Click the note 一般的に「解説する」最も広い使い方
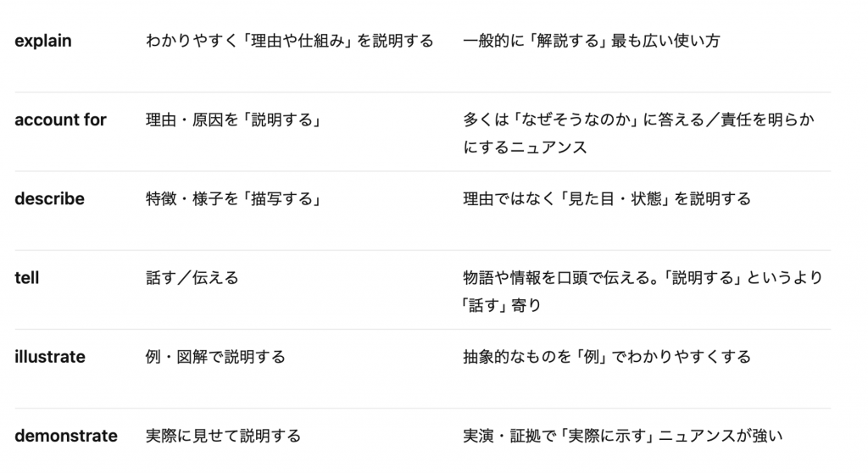The image size is (868, 473). pyautogui.click(x=592, y=41)
